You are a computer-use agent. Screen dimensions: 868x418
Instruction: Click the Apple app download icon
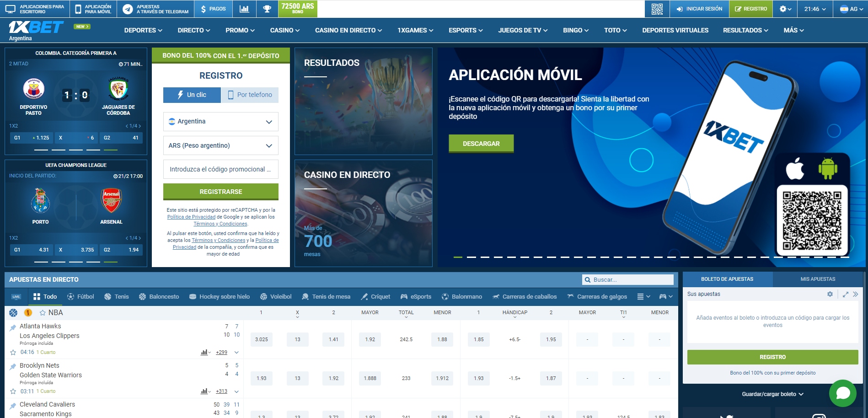(795, 169)
